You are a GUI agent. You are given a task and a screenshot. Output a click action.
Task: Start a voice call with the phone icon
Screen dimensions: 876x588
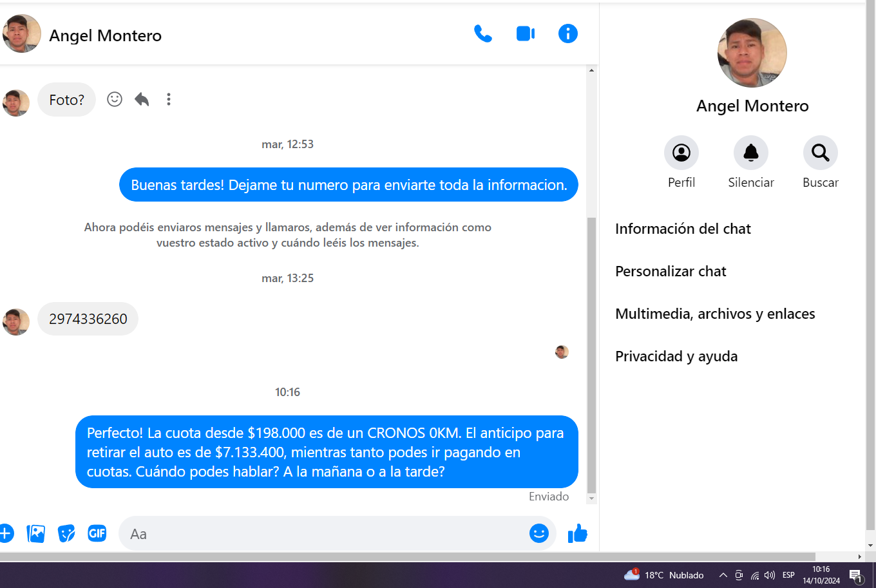click(x=482, y=33)
